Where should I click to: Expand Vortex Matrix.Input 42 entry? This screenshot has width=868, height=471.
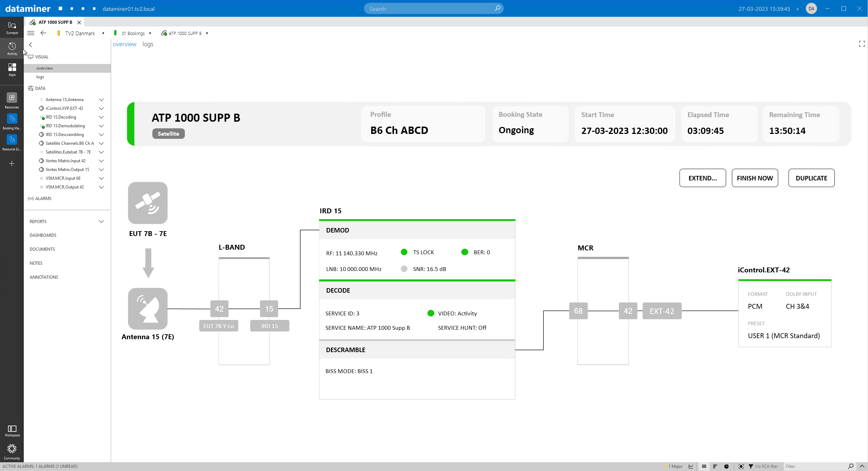click(x=101, y=161)
